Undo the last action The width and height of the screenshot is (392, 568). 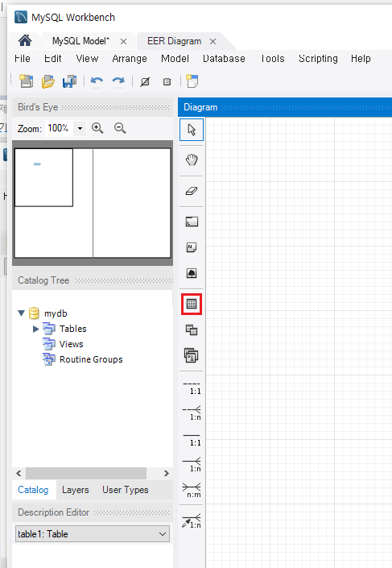pos(97,81)
